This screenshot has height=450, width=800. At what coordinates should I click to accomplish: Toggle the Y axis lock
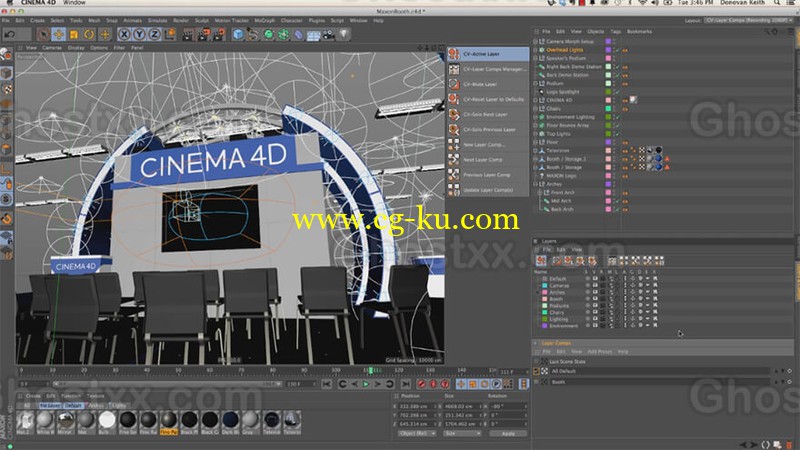[139, 34]
